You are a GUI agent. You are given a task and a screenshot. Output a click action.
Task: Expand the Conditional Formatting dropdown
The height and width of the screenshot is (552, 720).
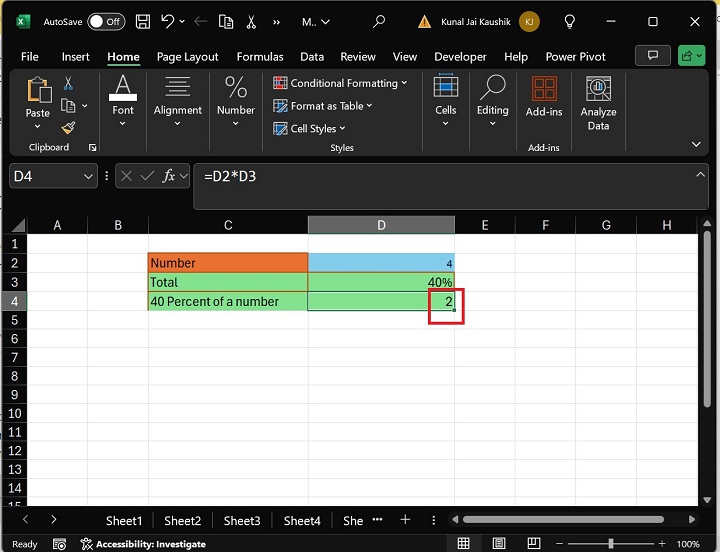[340, 83]
